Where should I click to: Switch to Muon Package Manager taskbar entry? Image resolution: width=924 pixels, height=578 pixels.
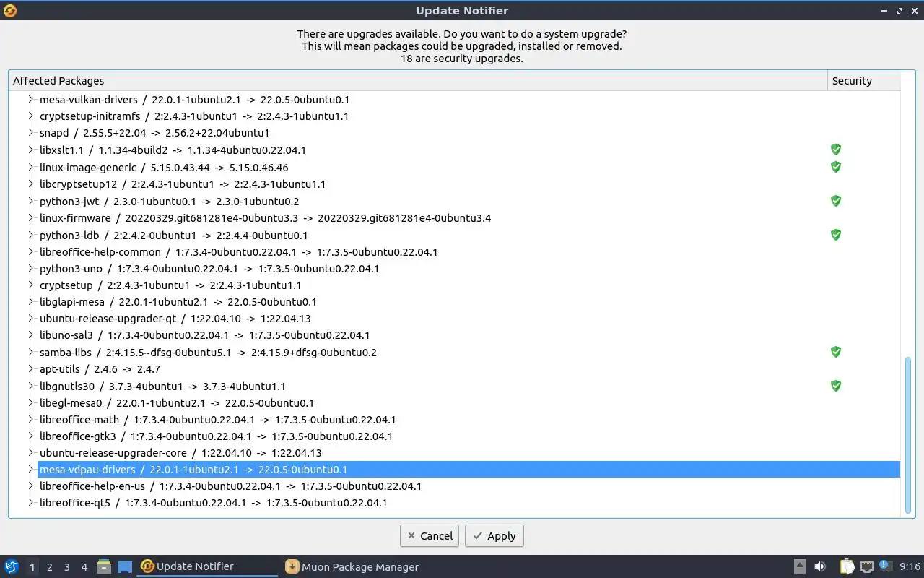(x=352, y=566)
